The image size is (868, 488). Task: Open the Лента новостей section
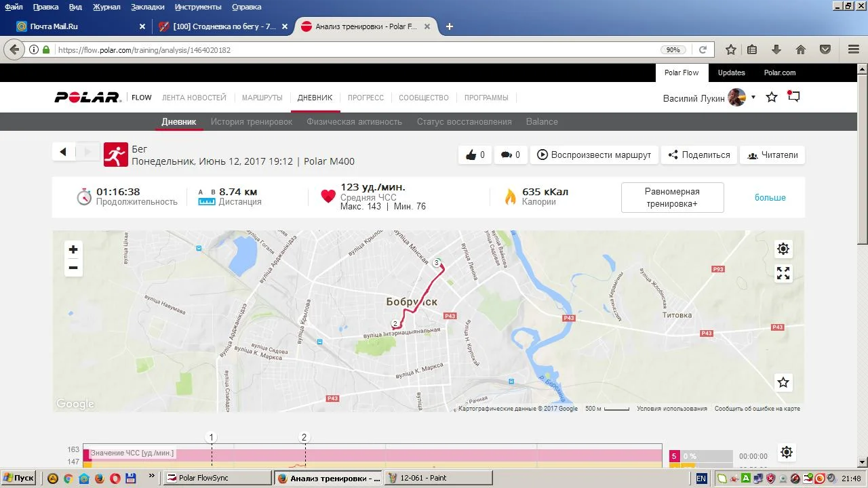[194, 98]
